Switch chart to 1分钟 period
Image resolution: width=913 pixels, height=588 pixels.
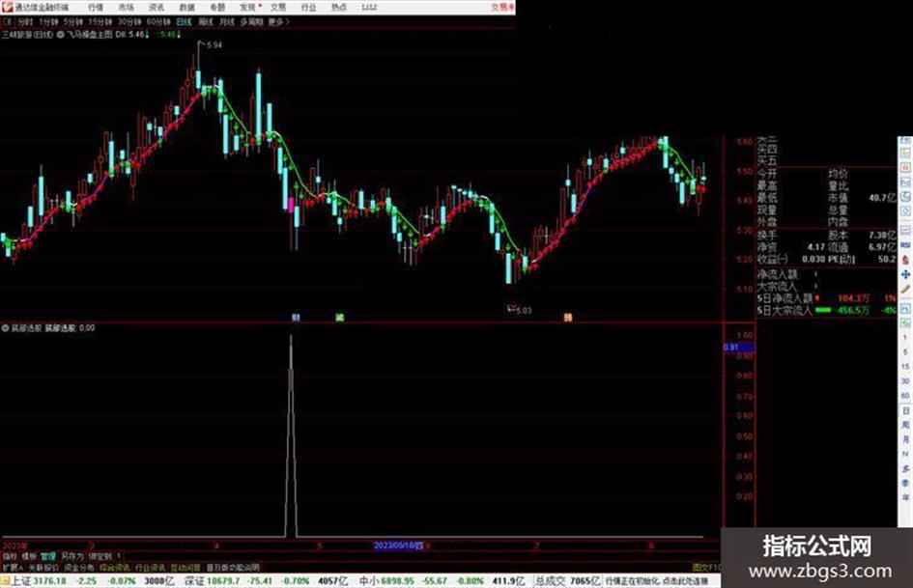coord(48,21)
